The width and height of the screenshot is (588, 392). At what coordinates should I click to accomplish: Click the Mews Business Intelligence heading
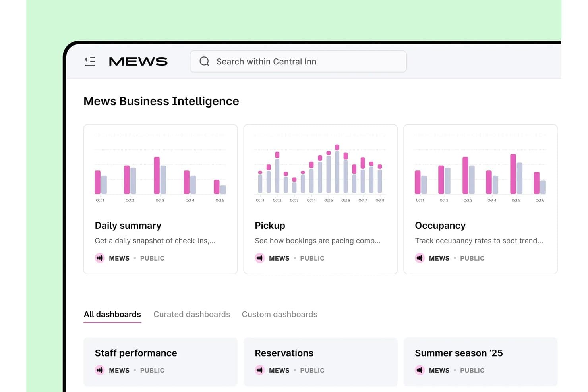coord(161,101)
